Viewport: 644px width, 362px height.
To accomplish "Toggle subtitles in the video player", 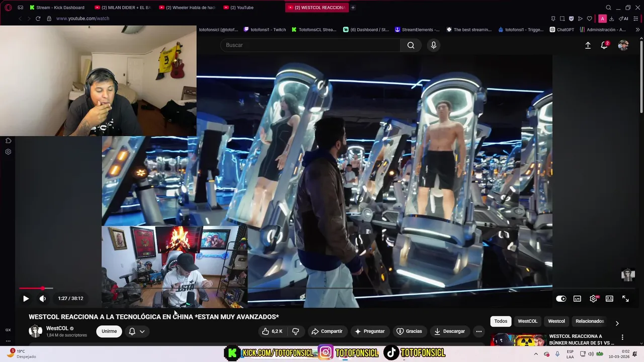I will [x=577, y=299].
